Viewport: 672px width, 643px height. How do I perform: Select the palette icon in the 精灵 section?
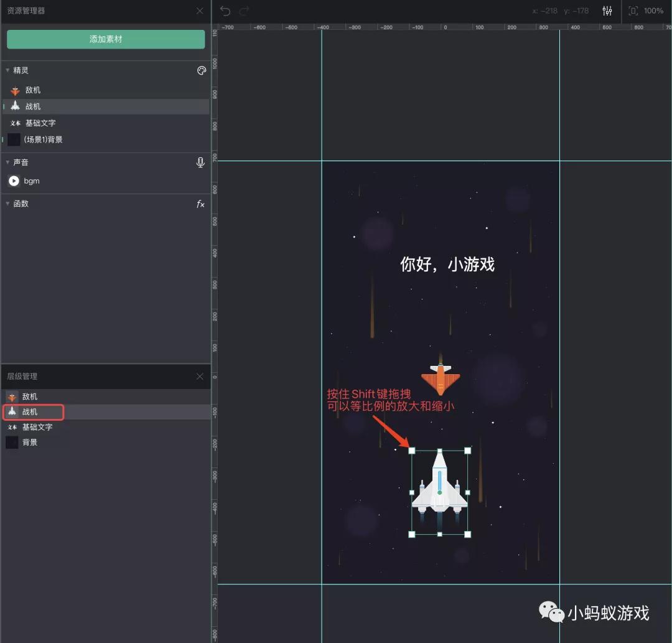point(201,70)
